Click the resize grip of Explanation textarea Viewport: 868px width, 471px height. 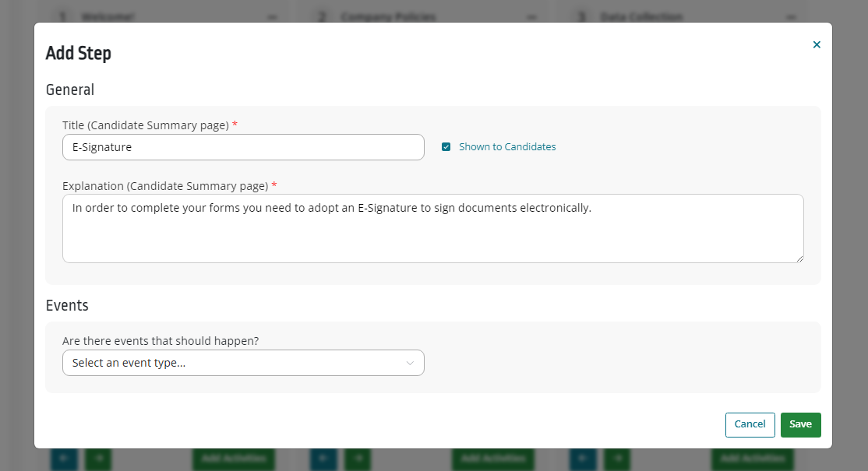[800, 258]
